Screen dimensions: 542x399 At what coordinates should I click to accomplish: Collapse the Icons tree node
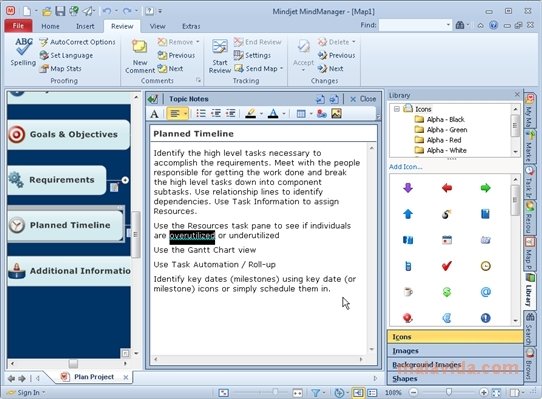397,109
